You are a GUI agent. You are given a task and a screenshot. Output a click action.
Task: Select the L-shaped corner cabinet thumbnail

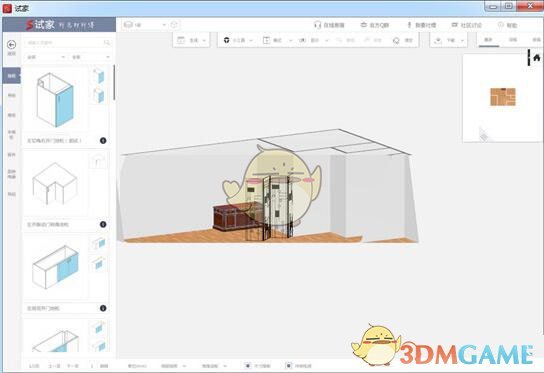coord(56,184)
